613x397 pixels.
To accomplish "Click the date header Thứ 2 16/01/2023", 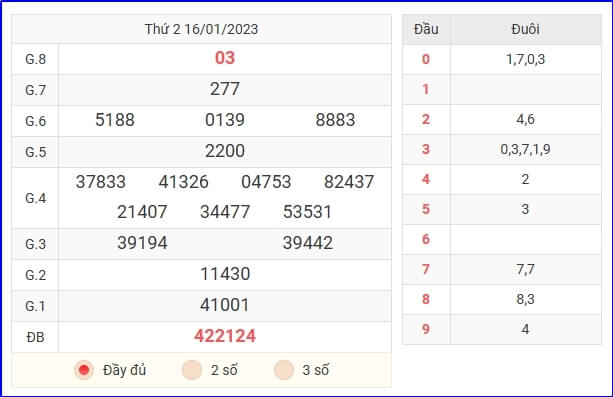I will (201, 29).
